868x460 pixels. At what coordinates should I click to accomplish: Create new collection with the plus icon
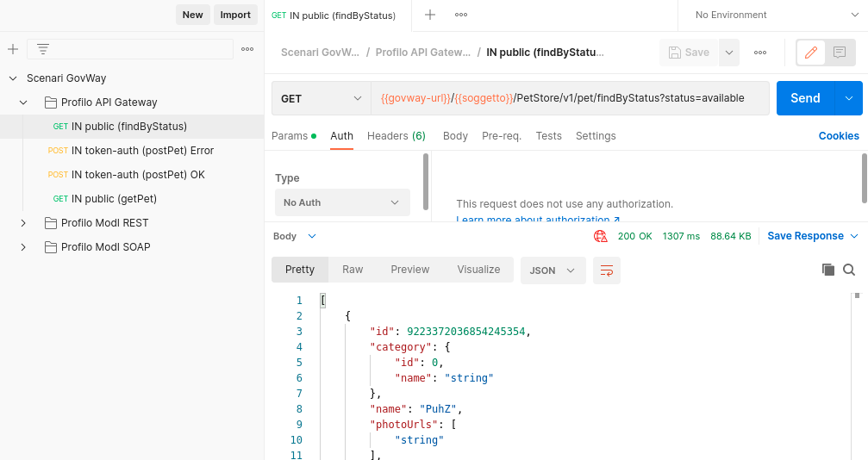click(x=13, y=49)
